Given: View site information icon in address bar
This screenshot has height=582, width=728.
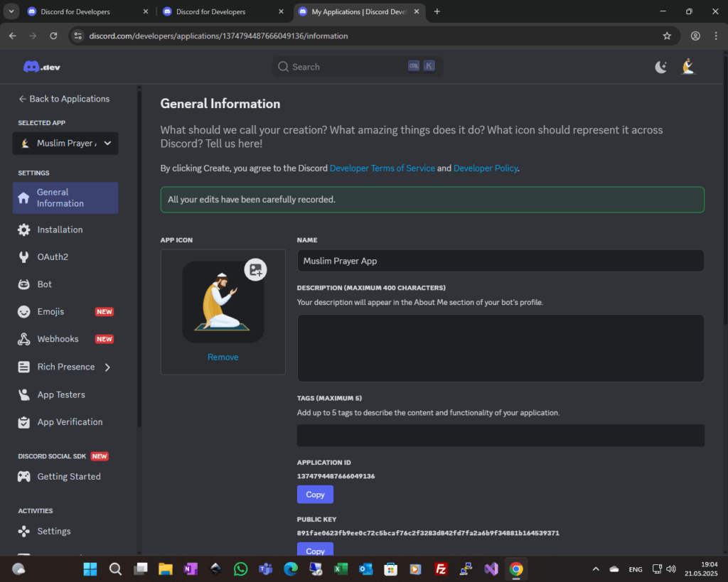Looking at the screenshot, I should pyautogui.click(x=78, y=36).
